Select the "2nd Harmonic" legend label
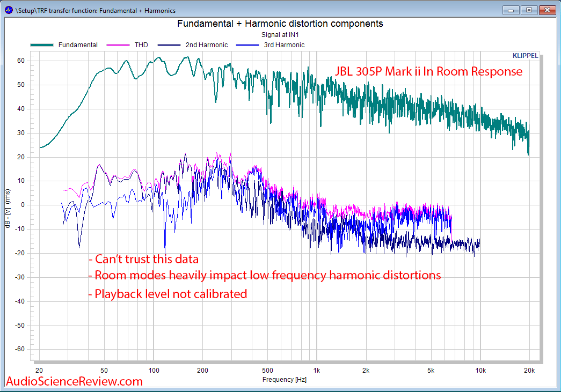 tap(207, 45)
